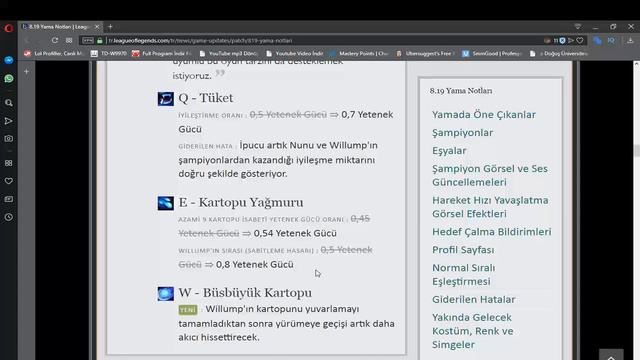The width and height of the screenshot is (640, 360).
Task: Jump to Profil Sayfası section
Action: pos(463,250)
